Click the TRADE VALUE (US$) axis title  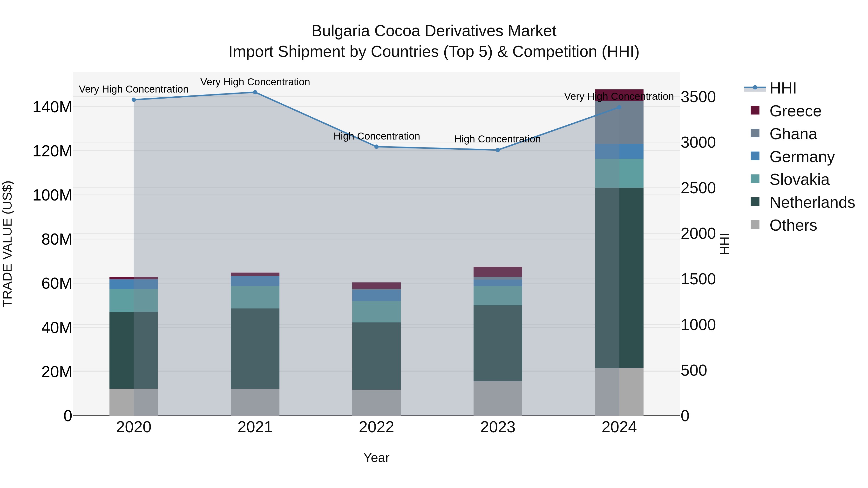(x=7, y=244)
